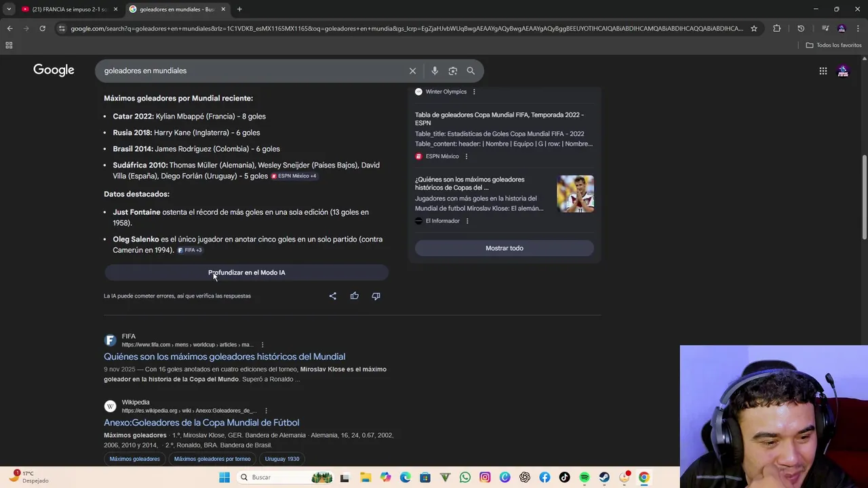Screen dimensions: 868x488
Task: Click Google search input field
Action: pyautogui.click(x=251, y=70)
